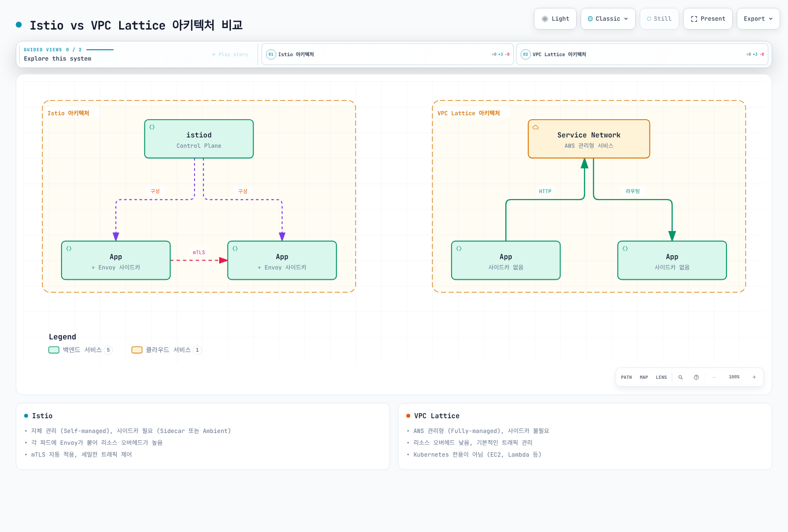The height and width of the screenshot is (532, 788).
Task: Toggle the Light theme button
Action: (x=555, y=19)
